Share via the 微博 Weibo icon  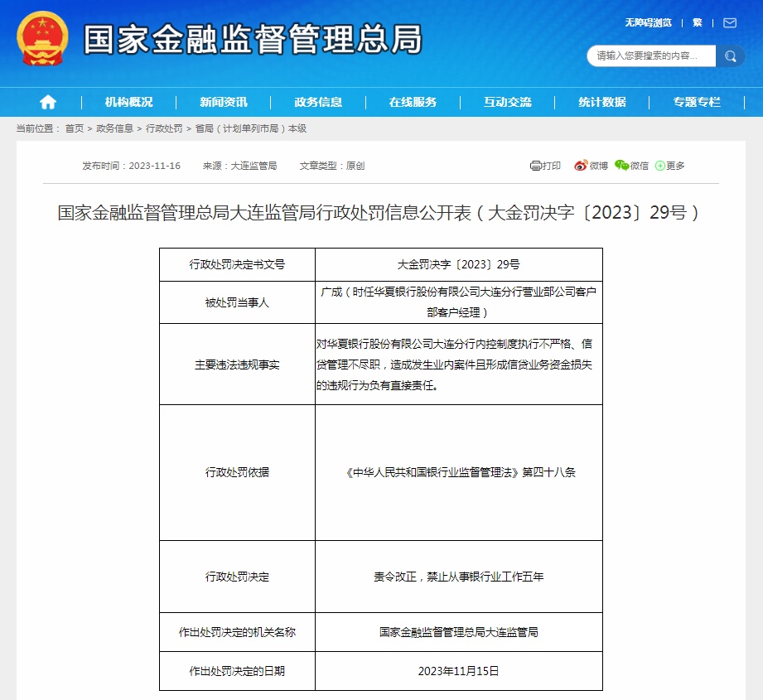[581, 166]
